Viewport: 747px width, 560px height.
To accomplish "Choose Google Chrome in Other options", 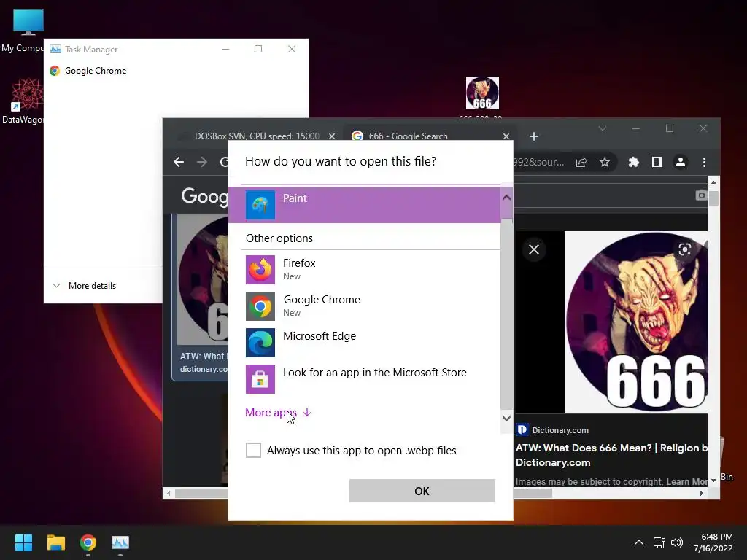I will [365, 306].
